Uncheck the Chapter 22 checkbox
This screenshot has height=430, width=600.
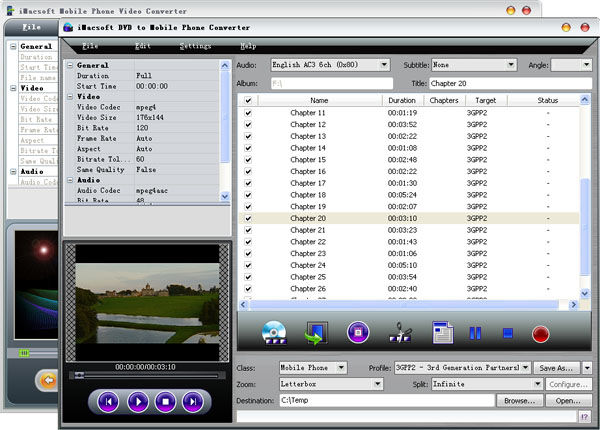click(248, 242)
